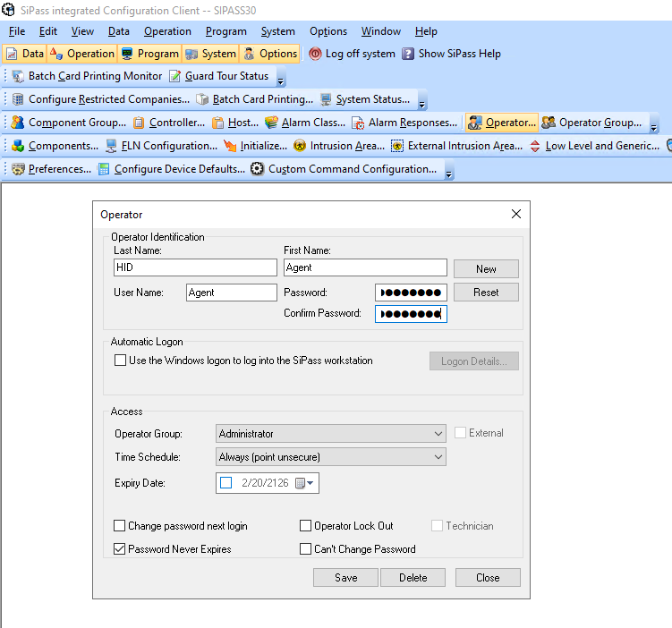Open the Program menu
The width and height of the screenshot is (672, 628).
coord(225,31)
